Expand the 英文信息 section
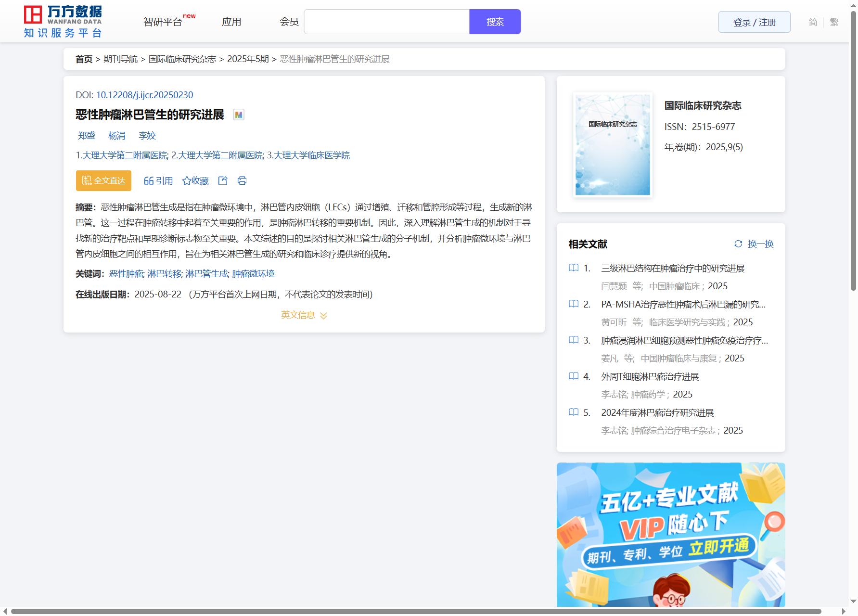858x616 pixels. point(304,315)
